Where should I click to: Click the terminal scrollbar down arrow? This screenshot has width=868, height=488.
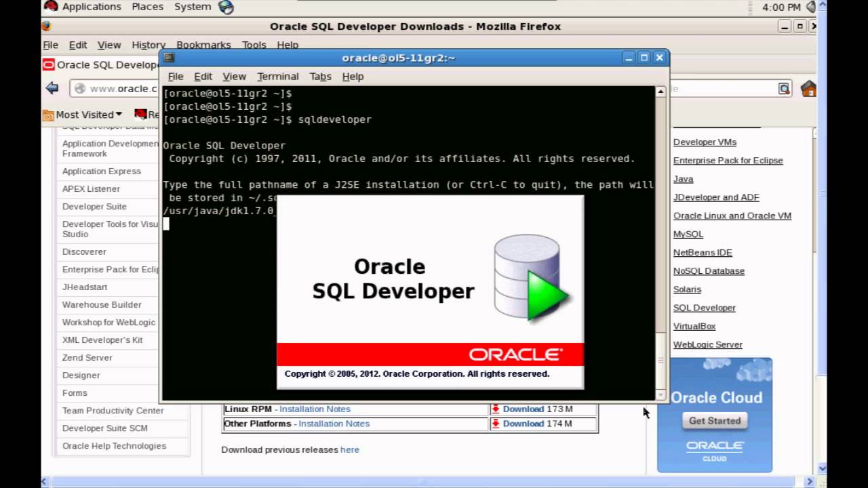pos(660,394)
